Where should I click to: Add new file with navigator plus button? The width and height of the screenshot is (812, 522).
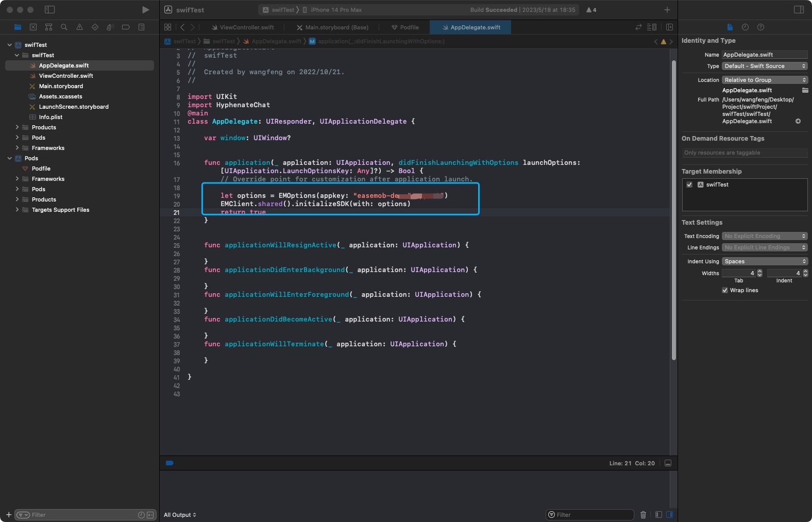(x=9, y=515)
